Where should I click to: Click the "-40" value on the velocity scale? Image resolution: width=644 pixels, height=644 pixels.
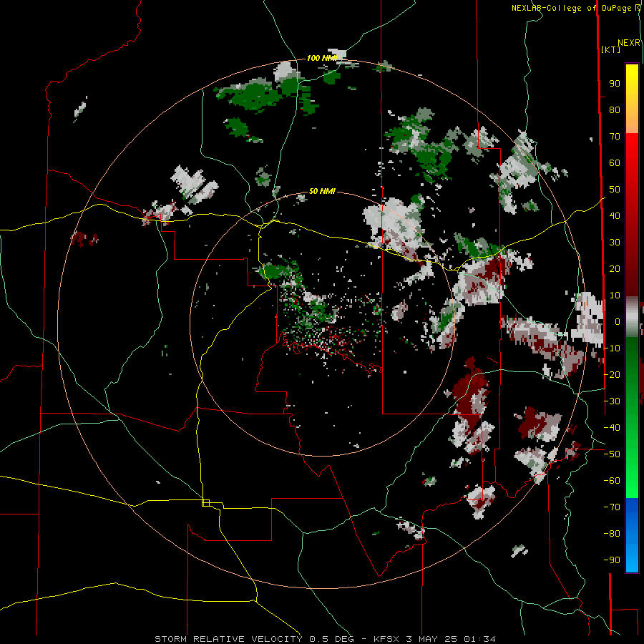pos(612,428)
